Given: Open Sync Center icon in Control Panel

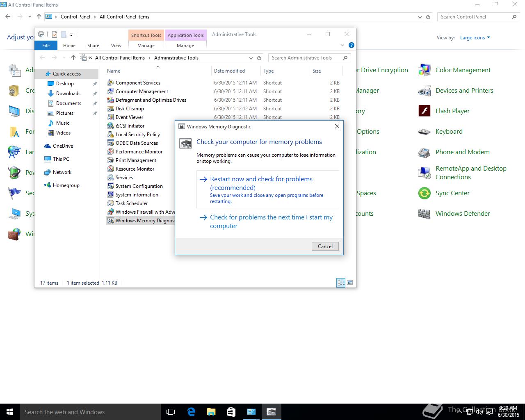Looking at the screenshot, I should (424, 193).
